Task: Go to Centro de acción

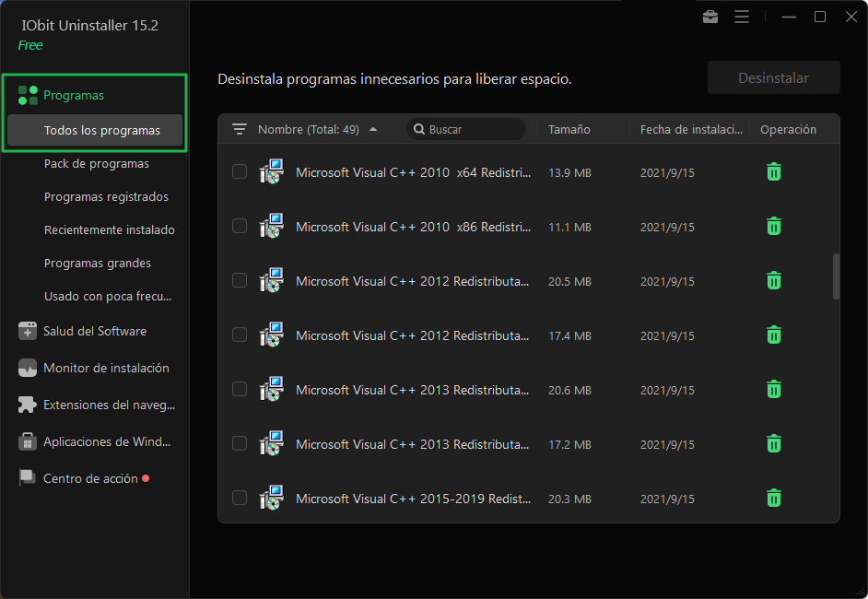Action: [91, 479]
